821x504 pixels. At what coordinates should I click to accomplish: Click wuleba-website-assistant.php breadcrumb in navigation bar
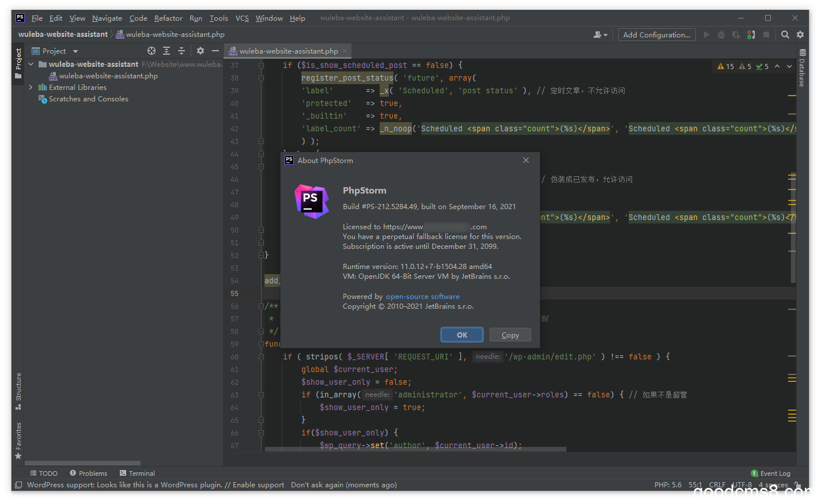pyautogui.click(x=170, y=35)
